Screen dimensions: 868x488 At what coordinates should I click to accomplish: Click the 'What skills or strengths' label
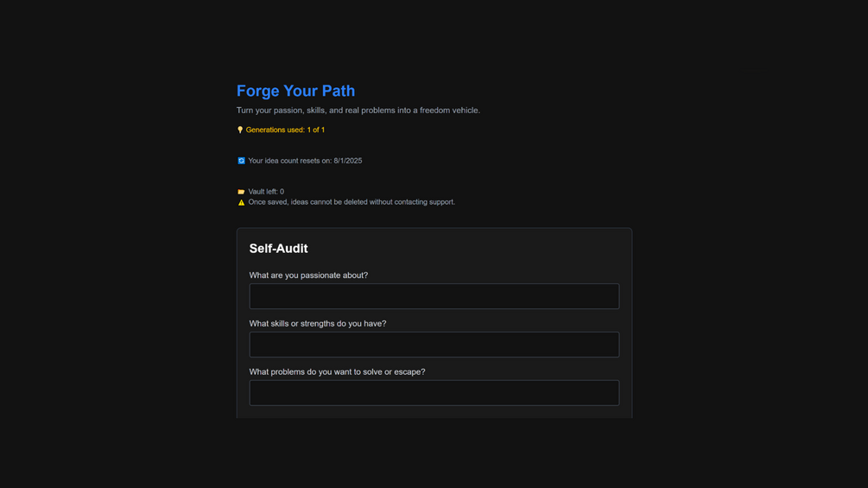(318, 324)
